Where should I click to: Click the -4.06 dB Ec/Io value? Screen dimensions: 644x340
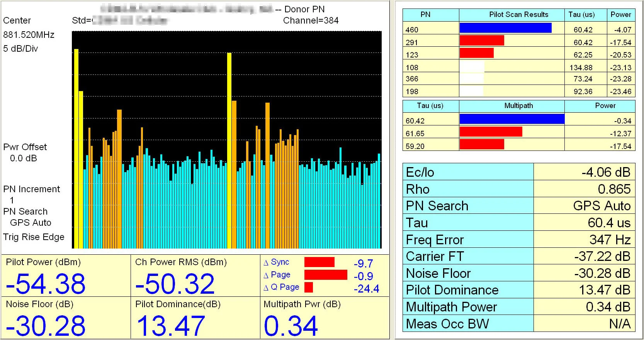pos(606,172)
